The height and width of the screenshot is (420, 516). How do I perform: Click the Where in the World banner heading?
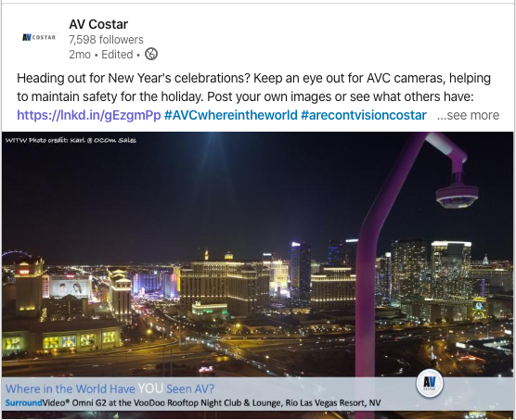click(110, 388)
